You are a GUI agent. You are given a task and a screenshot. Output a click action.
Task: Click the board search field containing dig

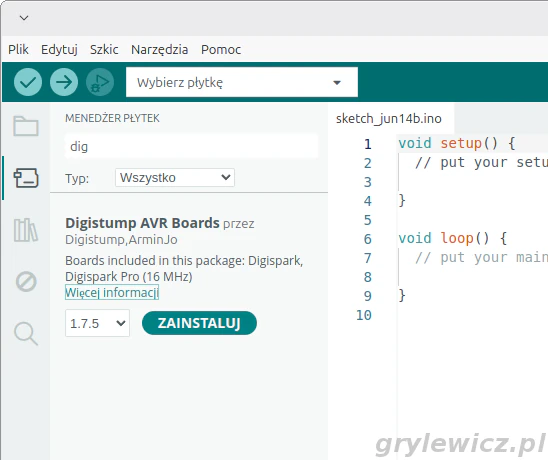click(x=192, y=146)
